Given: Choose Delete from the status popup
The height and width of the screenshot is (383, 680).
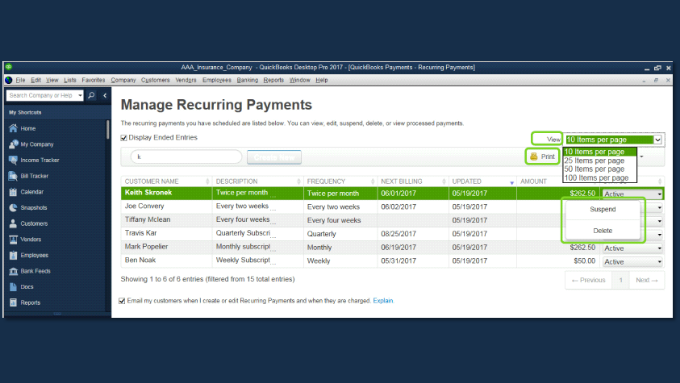Looking at the screenshot, I should click(x=602, y=231).
